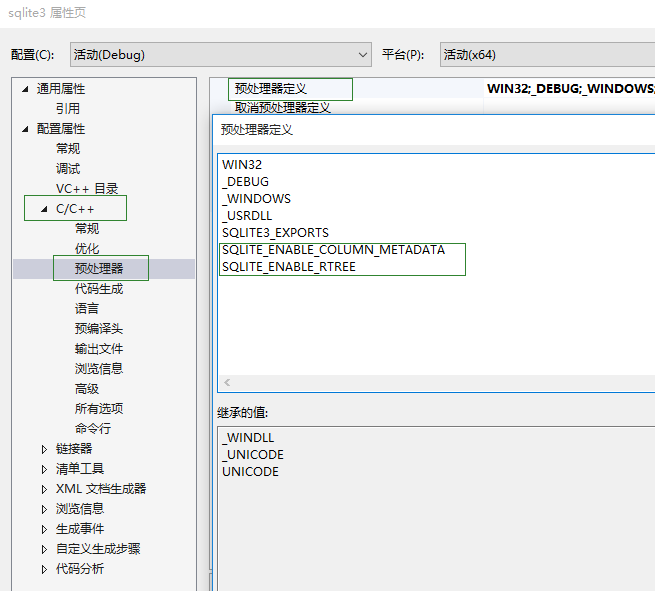This screenshot has width=655, height=591.
Task: Click the _DEBUG line in definitions editor
Action: tap(246, 182)
